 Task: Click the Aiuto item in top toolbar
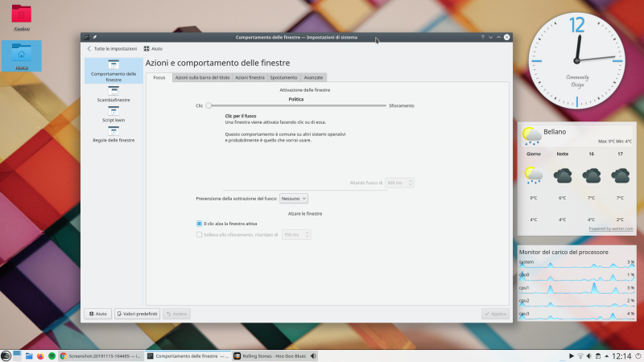[x=153, y=48]
